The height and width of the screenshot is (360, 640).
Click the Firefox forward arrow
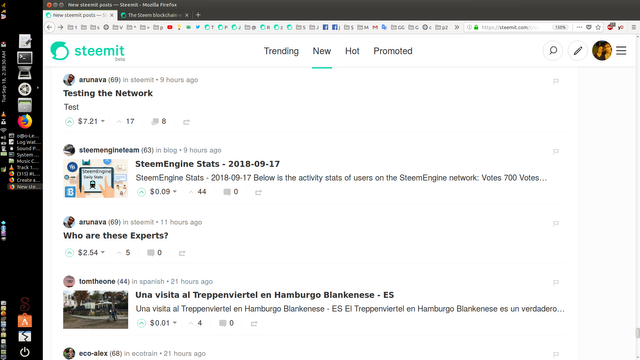pyautogui.click(x=60, y=27)
